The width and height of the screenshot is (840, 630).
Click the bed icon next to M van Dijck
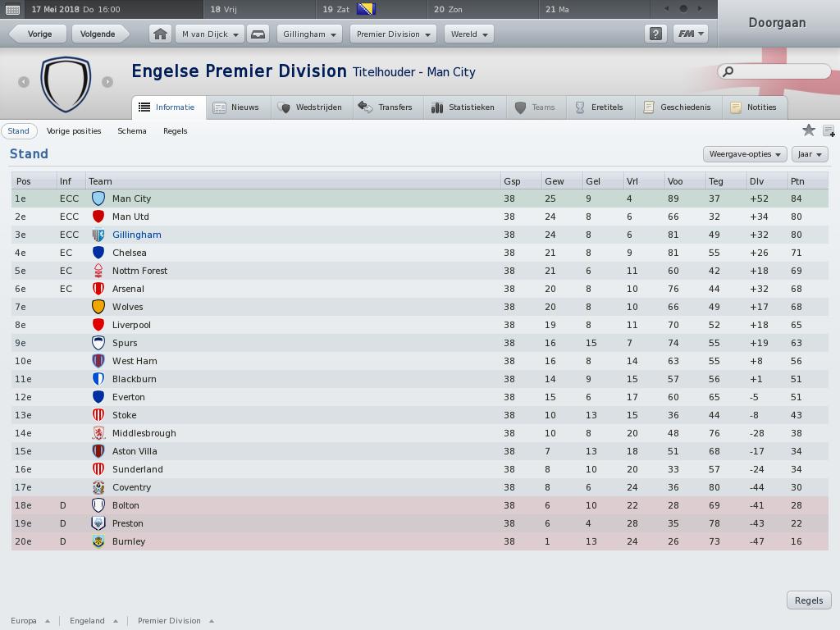[x=258, y=34]
